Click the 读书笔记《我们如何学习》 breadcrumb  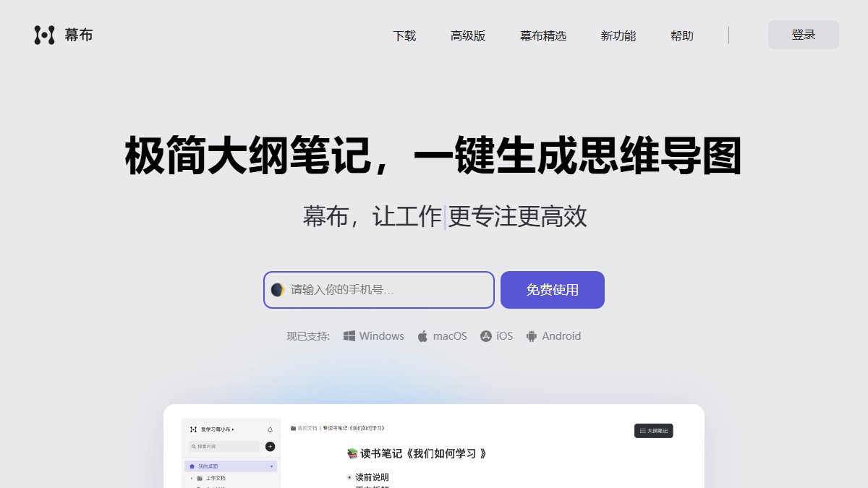coord(354,428)
